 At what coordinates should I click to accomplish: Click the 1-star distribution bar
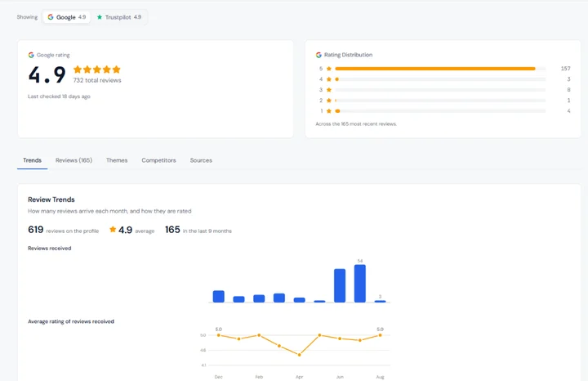(440, 111)
